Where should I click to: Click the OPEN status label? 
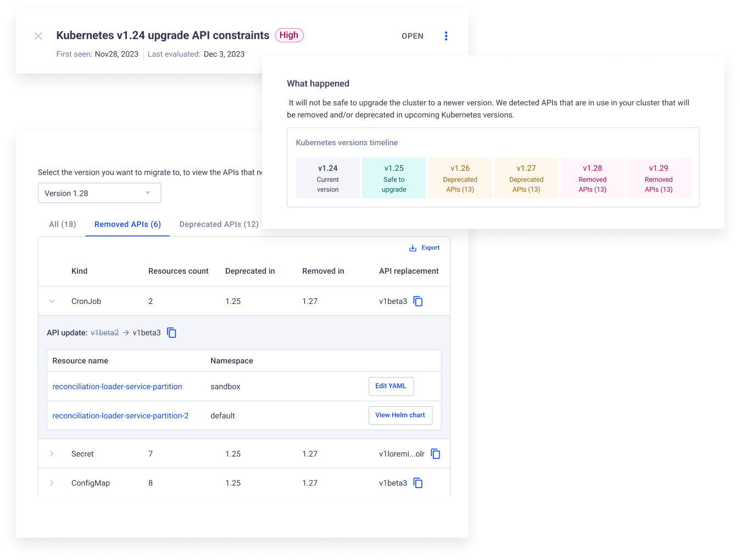[413, 36]
